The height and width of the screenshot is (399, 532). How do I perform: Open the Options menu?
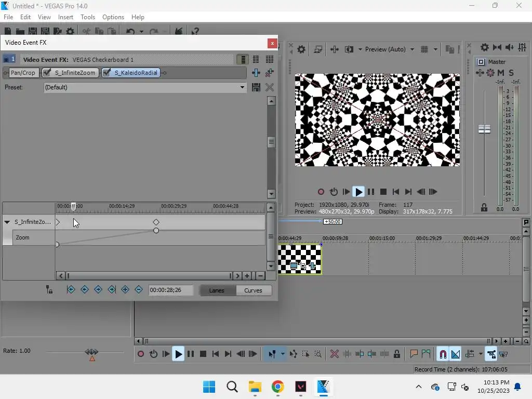pyautogui.click(x=113, y=17)
